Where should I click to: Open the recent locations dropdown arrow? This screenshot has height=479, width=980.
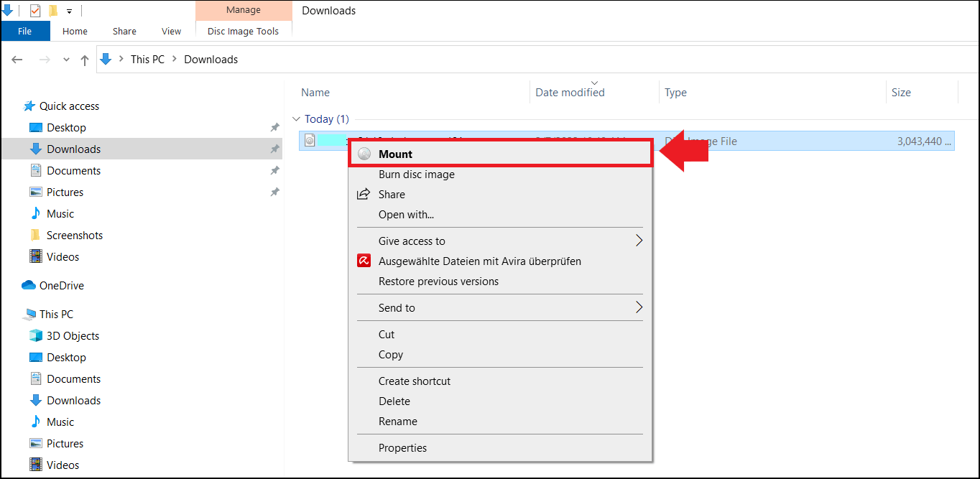tap(67, 60)
